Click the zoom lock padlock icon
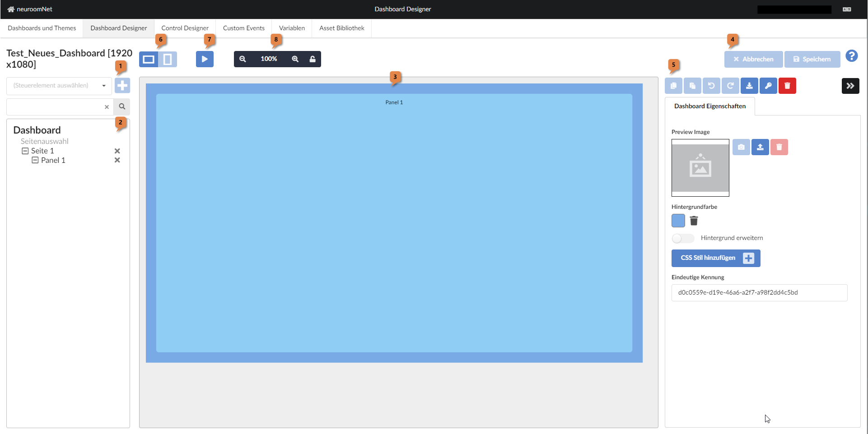The image size is (868, 434). pyautogui.click(x=313, y=59)
